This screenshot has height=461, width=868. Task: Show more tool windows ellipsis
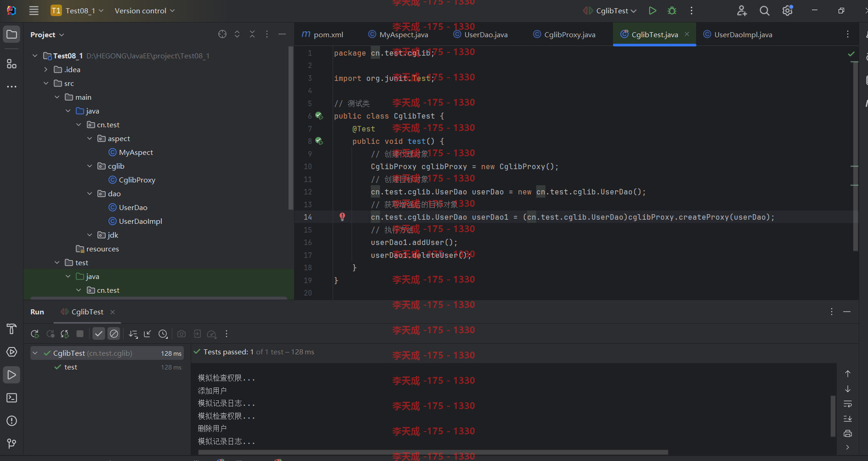click(x=12, y=86)
